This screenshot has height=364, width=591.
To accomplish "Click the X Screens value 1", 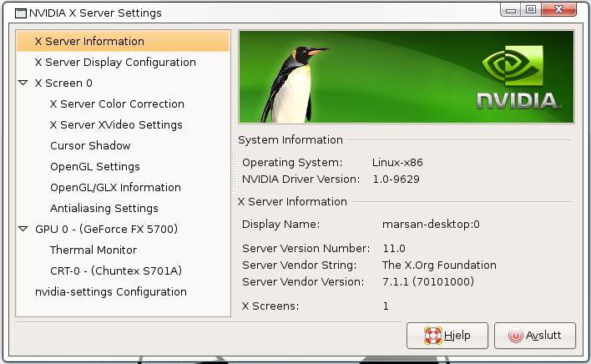I will (x=386, y=306).
